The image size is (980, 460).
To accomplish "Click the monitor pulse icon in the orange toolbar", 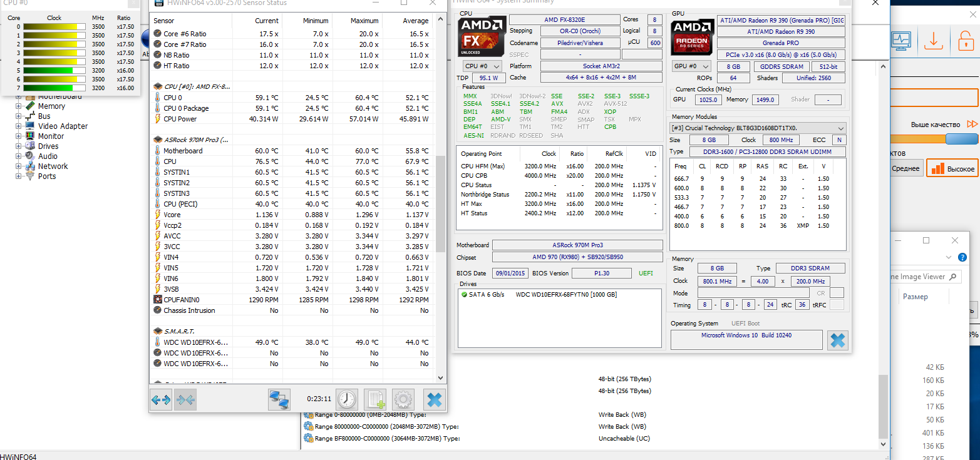I will pos(900,41).
